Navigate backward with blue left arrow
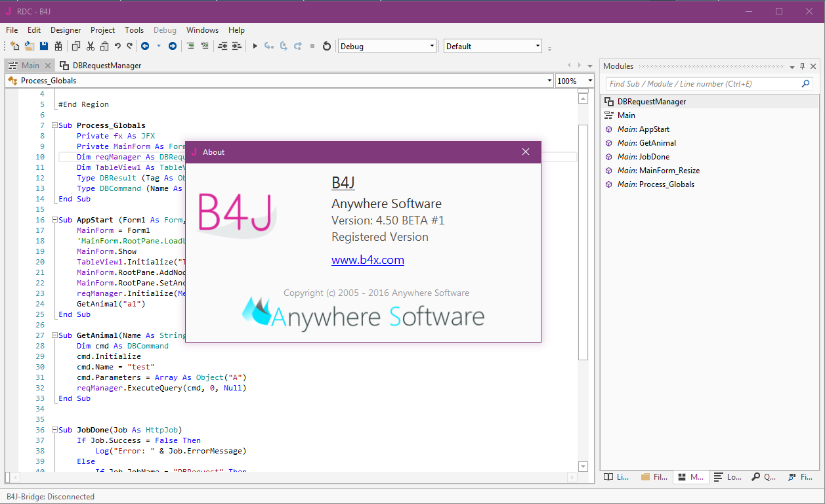Image resolution: width=825 pixels, height=504 pixels. [x=144, y=46]
